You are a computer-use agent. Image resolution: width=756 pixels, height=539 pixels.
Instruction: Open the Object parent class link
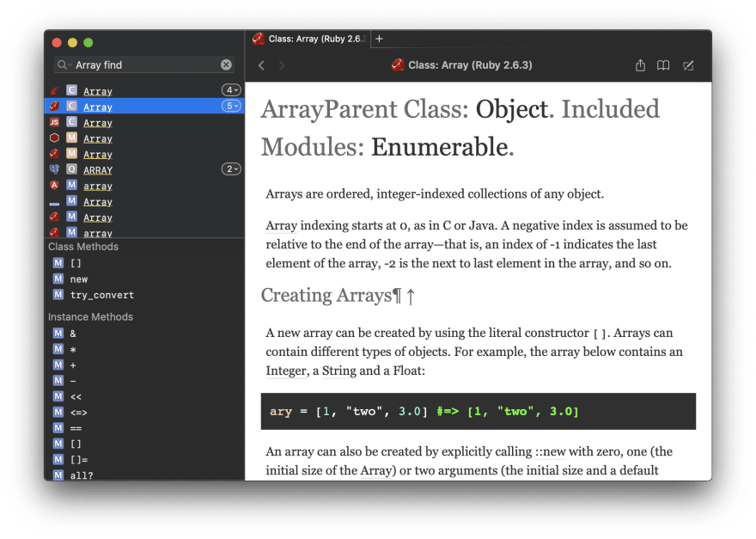(511, 110)
